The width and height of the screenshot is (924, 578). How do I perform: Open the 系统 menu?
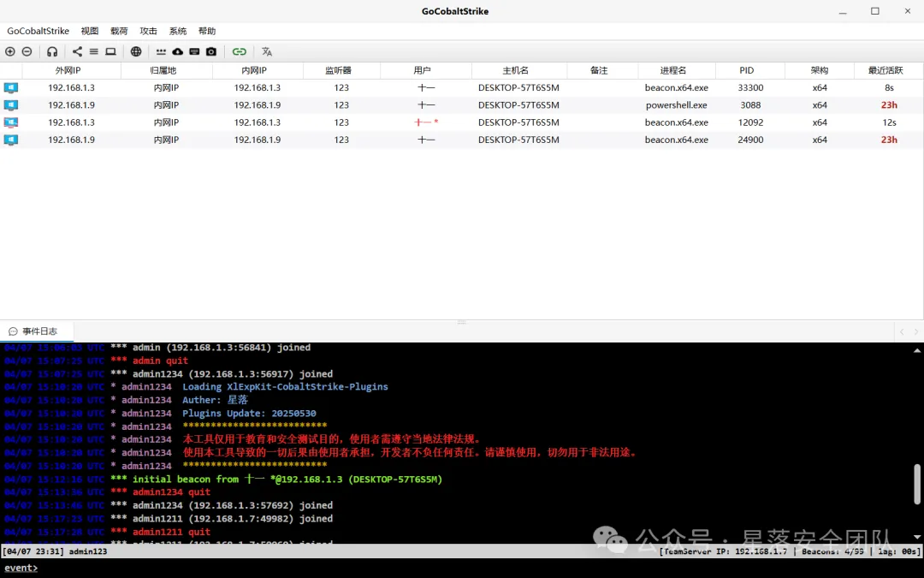tap(178, 32)
